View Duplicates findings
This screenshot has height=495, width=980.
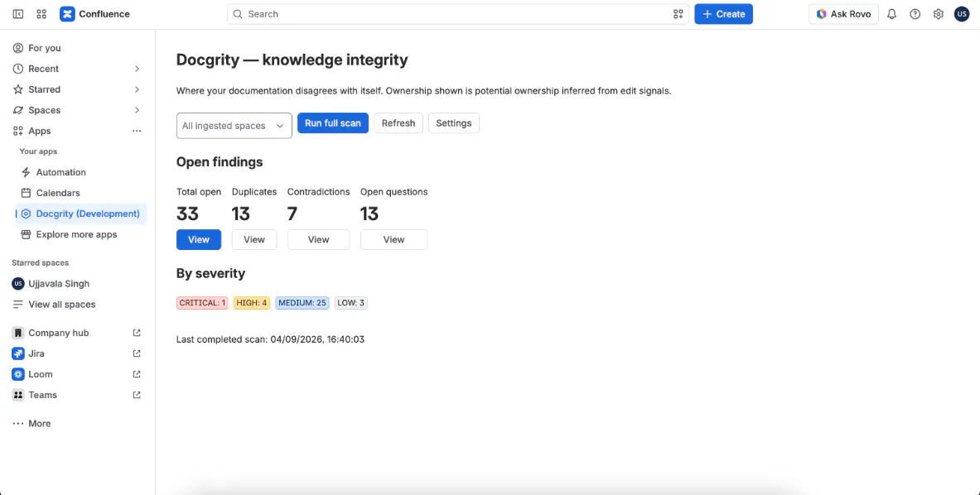[x=254, y=240]
